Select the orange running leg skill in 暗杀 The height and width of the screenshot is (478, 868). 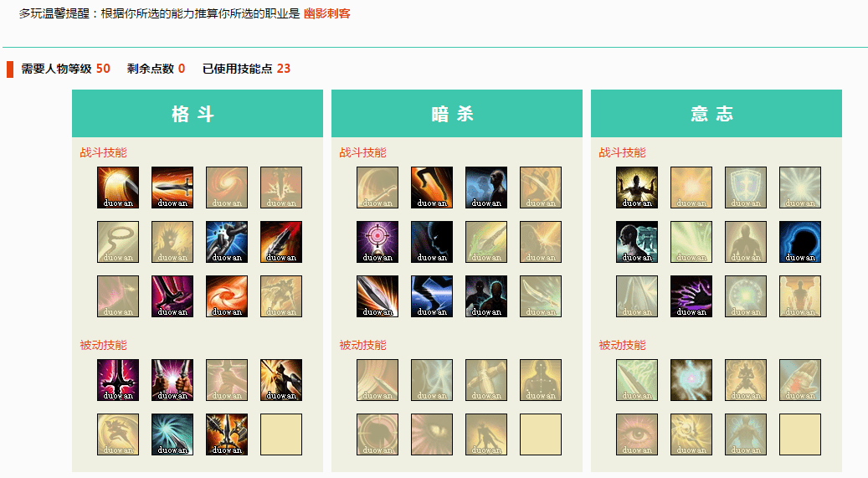(432, 188)
